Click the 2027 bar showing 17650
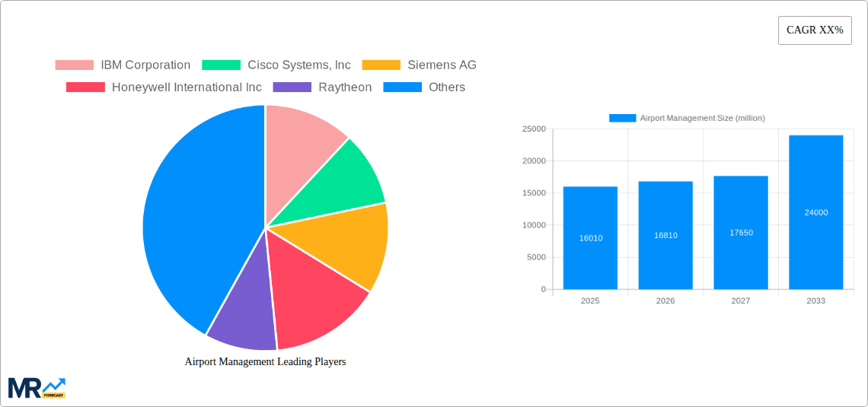The image size is (868, 407). pos(741,232)
